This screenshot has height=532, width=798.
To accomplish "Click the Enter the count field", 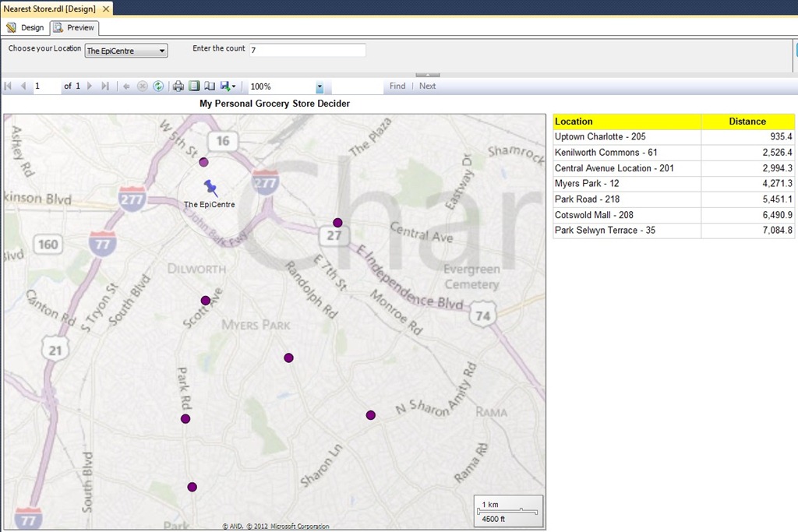I will tap(307, 50).
